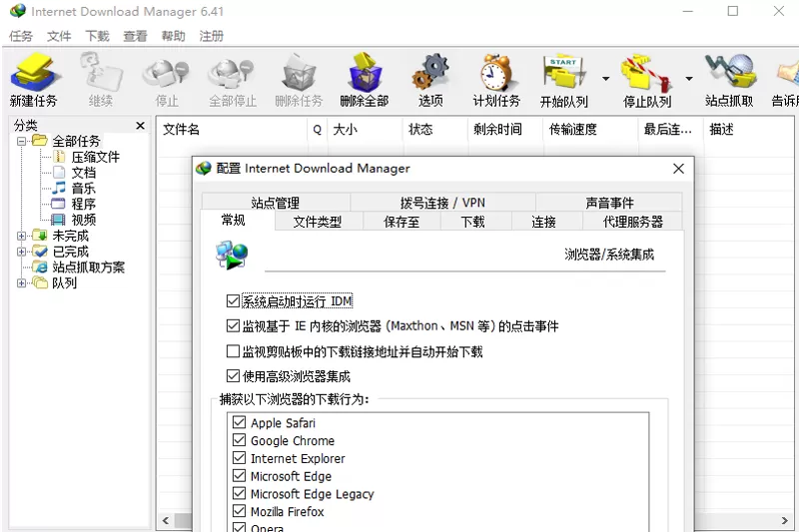Close the 配置 Internet Download Manager dialog
The image size is (799, 532).
click(678, 169)
